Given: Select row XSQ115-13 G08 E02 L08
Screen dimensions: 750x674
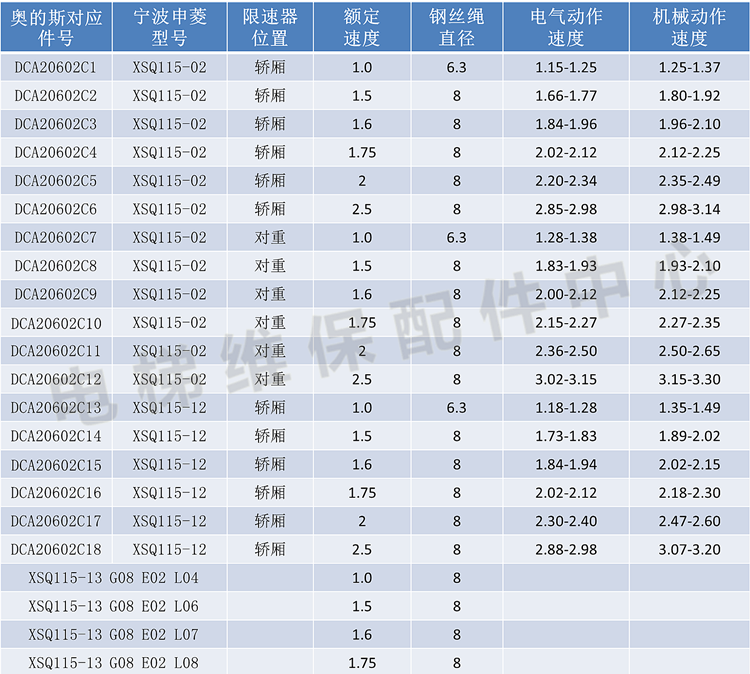Looking at the screenshot, I should tap(375, 663).
